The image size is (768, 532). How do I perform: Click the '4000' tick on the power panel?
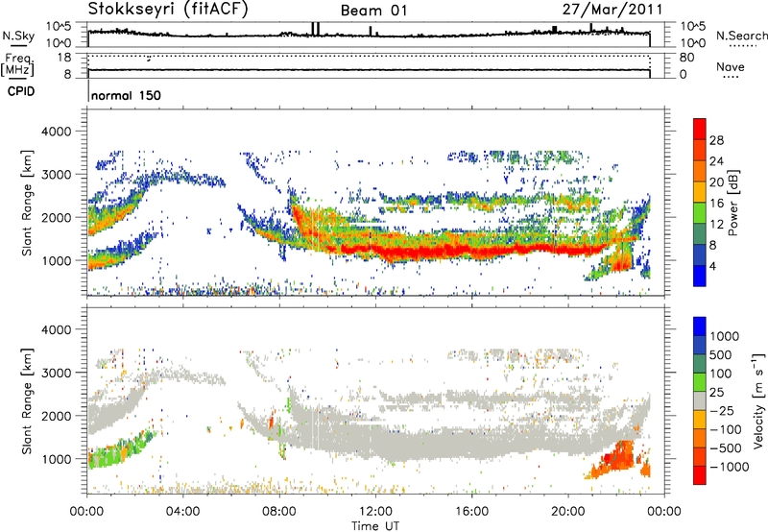click(x=56, y=132)
